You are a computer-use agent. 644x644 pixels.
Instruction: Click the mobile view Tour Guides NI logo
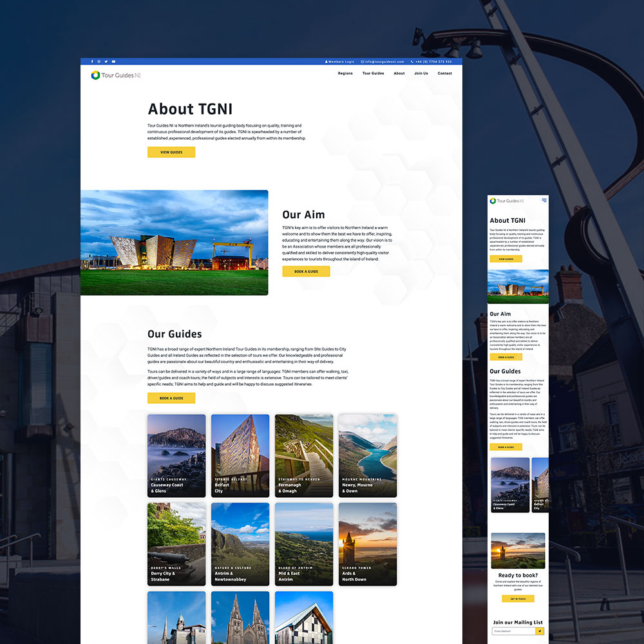click(507, 201)
